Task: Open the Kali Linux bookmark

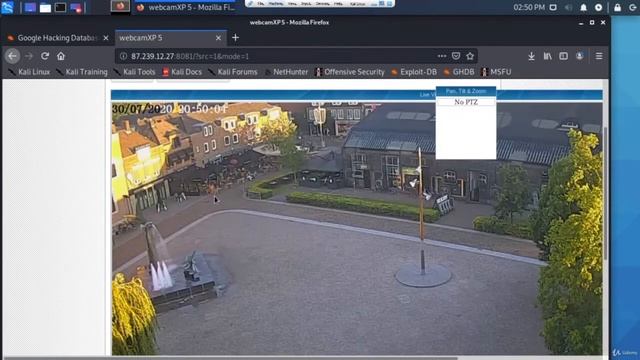Action: pos(29,72)
